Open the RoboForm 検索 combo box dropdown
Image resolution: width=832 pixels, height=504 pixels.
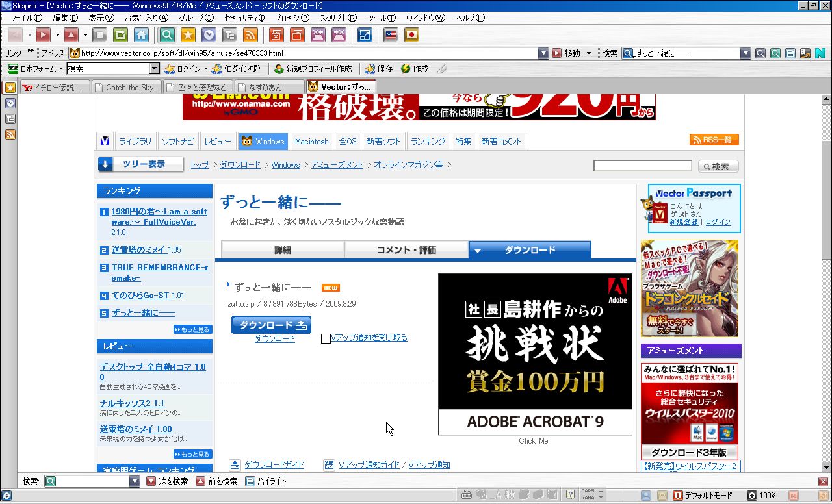155,68
